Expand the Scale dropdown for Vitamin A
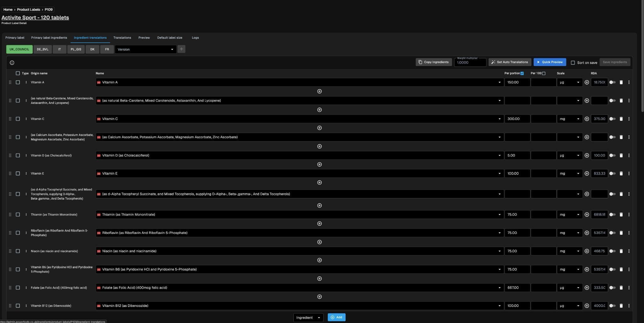This screenshot has width=644, height=323. point(569,82)
